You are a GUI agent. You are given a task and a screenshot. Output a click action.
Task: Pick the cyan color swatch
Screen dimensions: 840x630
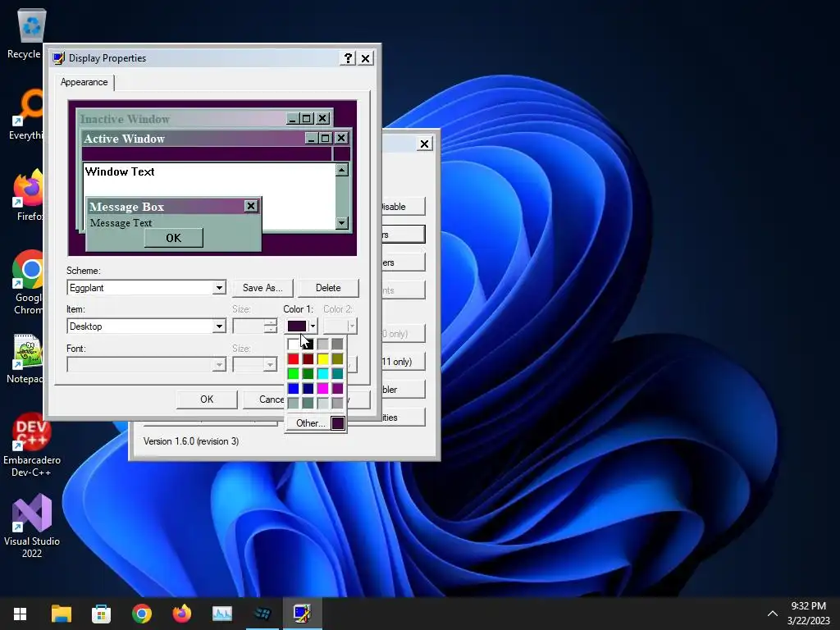point(322,373)
